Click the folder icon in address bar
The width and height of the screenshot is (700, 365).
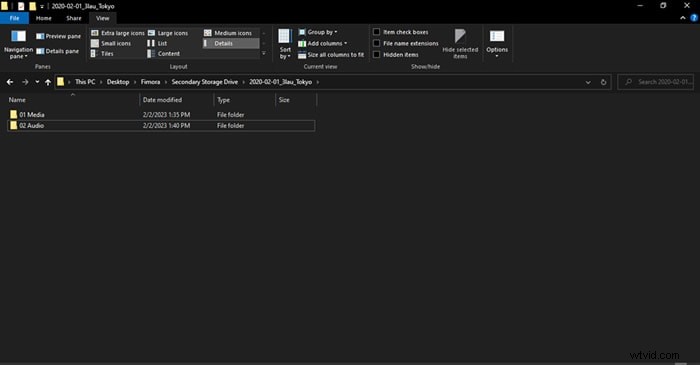tap(60, 82)
